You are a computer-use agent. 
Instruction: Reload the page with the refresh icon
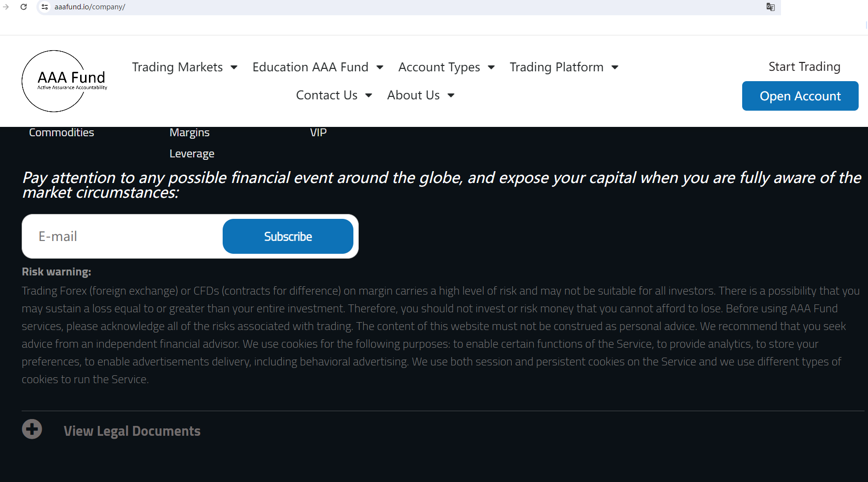point(24,7)
